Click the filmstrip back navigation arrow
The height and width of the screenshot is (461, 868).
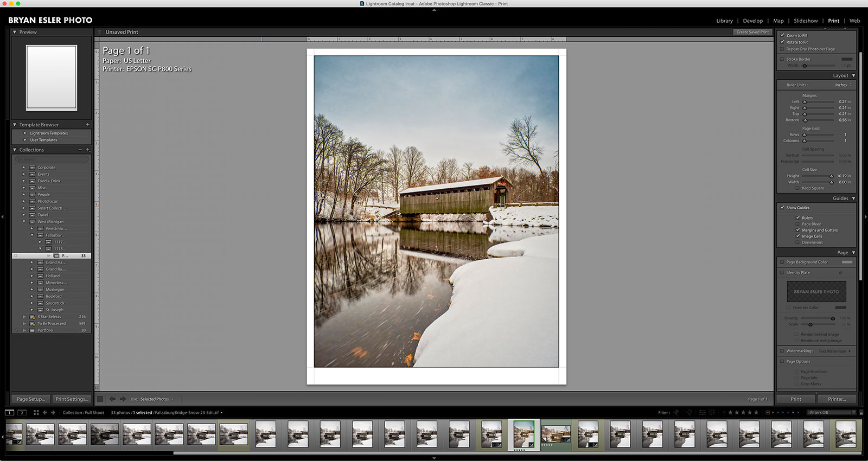tap(45, 413)
